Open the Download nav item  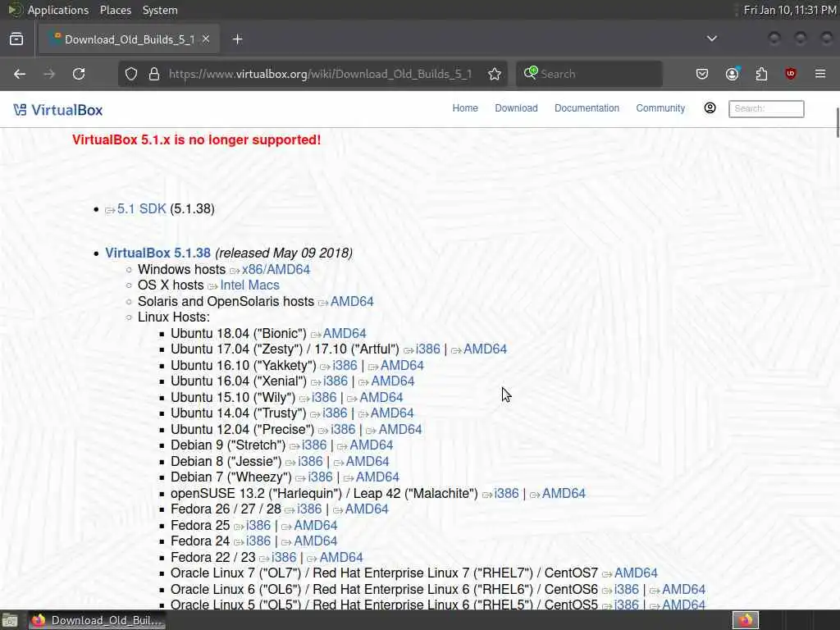coord(516,108)
